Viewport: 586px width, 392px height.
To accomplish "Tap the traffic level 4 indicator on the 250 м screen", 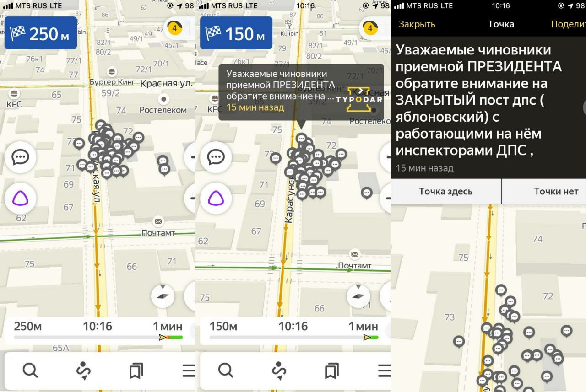I will pyautogui.click(x=174, y=28).
